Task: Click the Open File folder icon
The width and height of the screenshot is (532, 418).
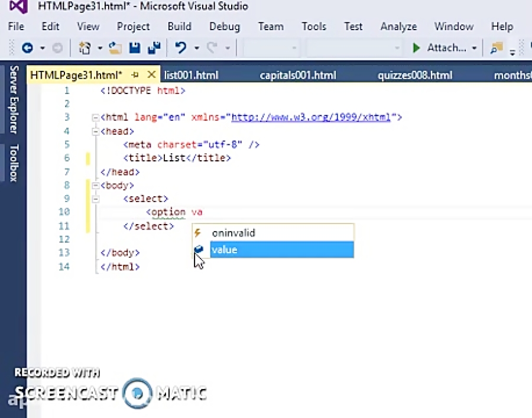Action: coord(115,48)
